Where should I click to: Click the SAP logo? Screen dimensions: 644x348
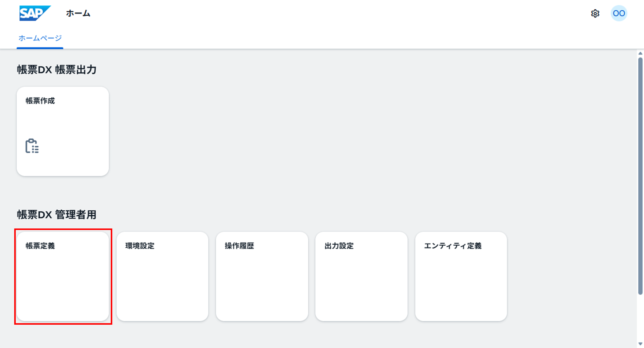pyautogui.click(x=35, y=13)
